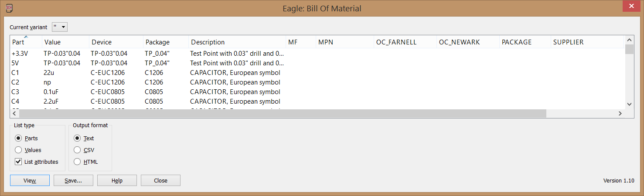Click the sort arrow above Part column
The width and height of the screenshot is (644, 196).
(26, 37)
